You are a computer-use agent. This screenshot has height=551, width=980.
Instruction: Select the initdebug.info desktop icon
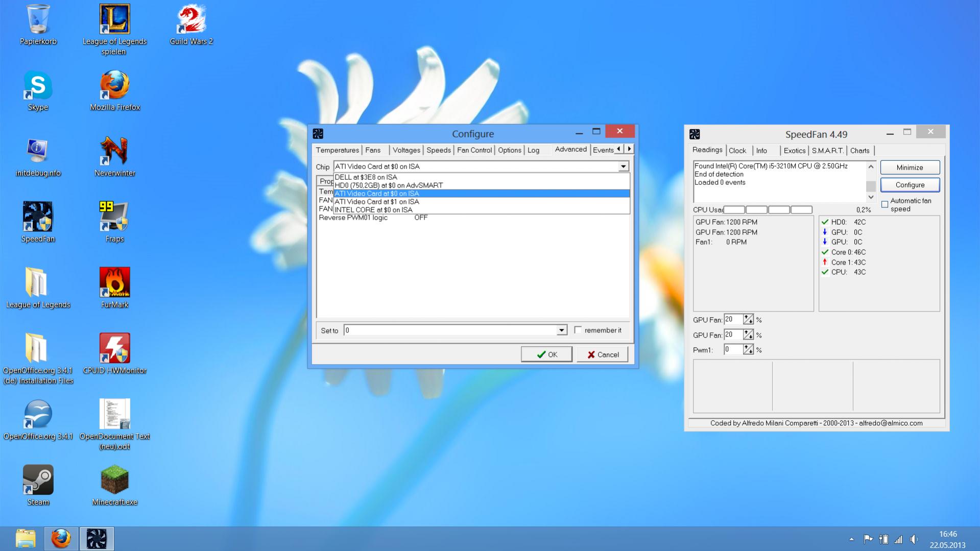38,157
